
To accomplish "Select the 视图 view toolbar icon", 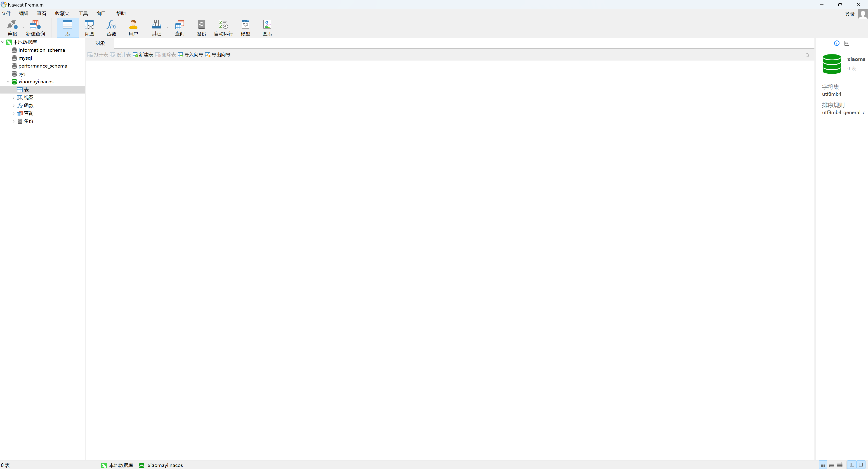I will (x=89, y=28).
